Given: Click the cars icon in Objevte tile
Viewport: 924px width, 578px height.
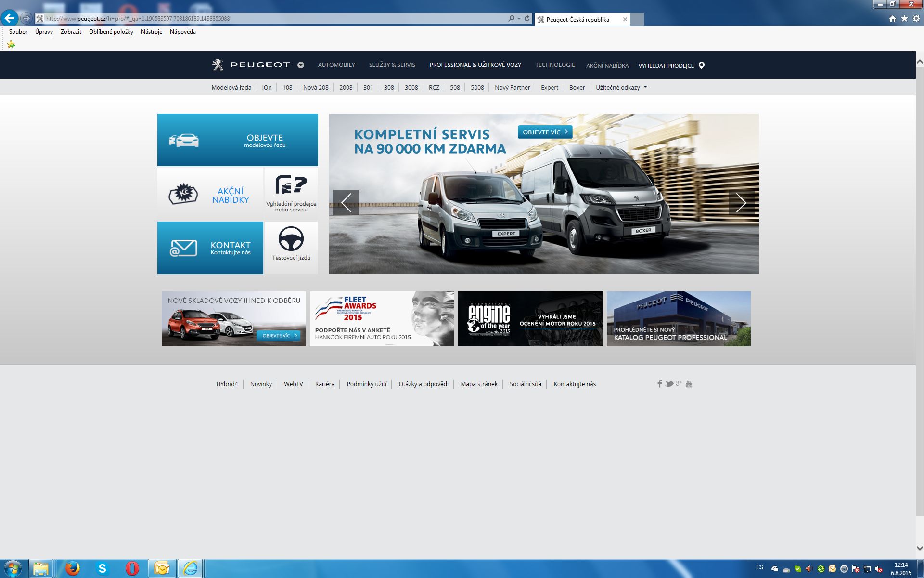Looking at the screenshot, I should 183,140.
